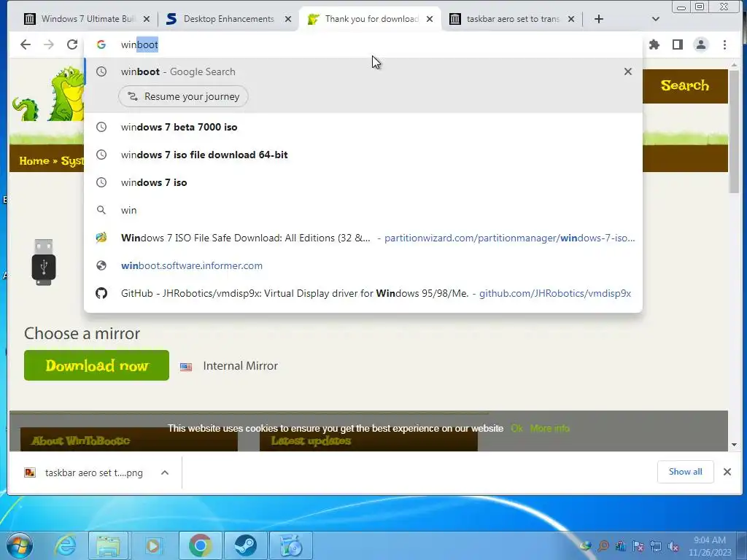Click the Resume your journey chip
The image size is (747, 560).
point(183,96)
